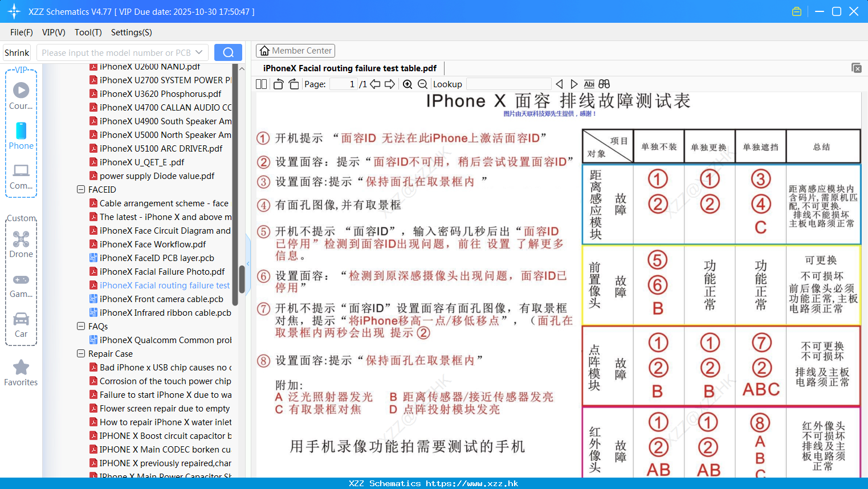Select iPhoneX Facial routing failure test item
The image size is (868, 489).
point(160,285)
